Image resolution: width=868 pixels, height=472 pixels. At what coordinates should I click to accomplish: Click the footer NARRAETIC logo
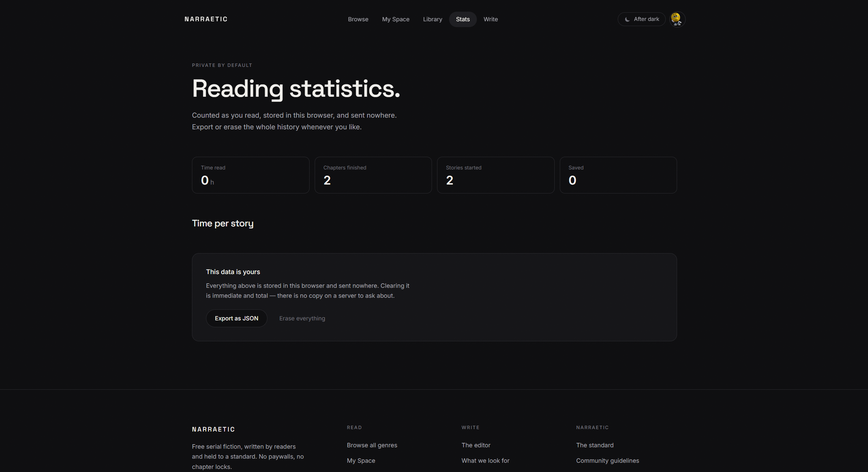point(213,429)
